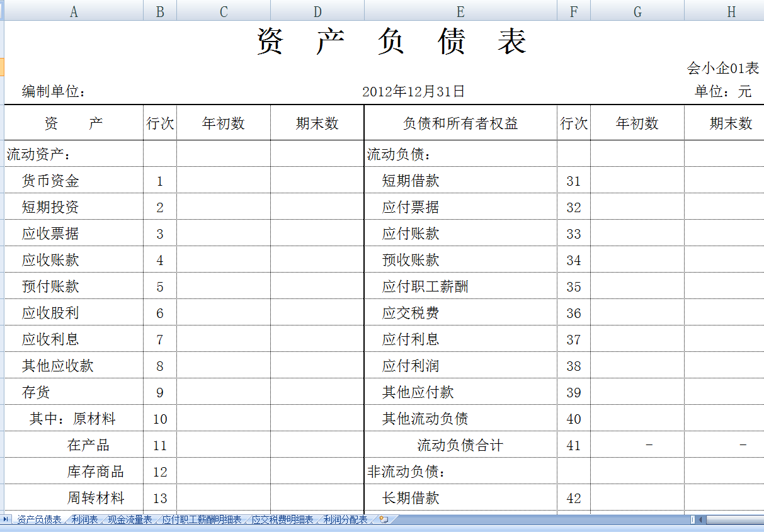The width and height of the screenshot is (764, 532).
Task: Switch to the 利润分配表 sheet tab
Action: click(345, 520)
